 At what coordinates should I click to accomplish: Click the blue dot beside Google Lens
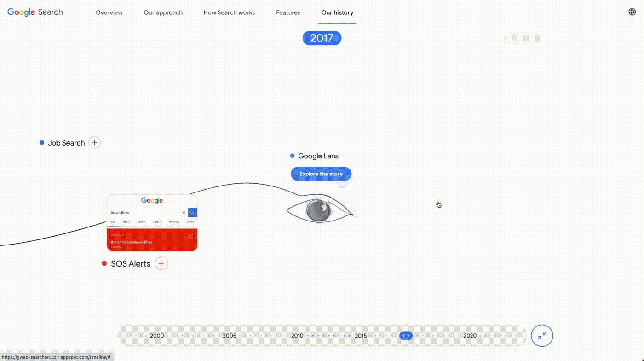293,156
